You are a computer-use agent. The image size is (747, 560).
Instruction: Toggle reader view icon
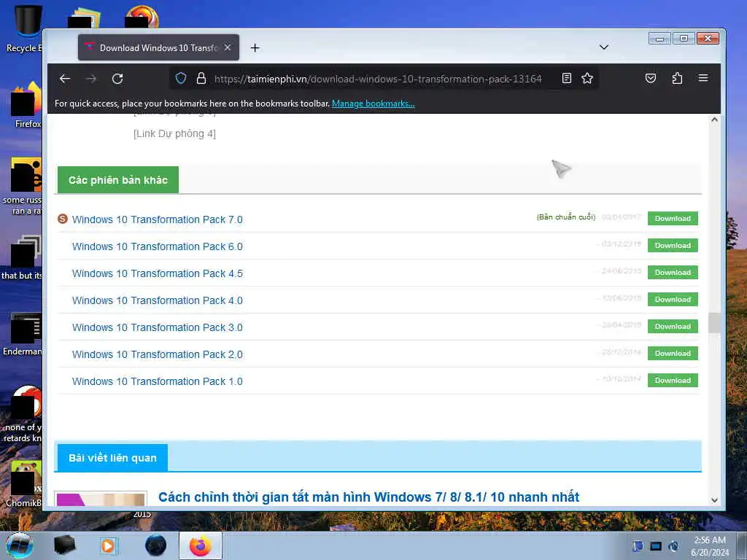566,78
